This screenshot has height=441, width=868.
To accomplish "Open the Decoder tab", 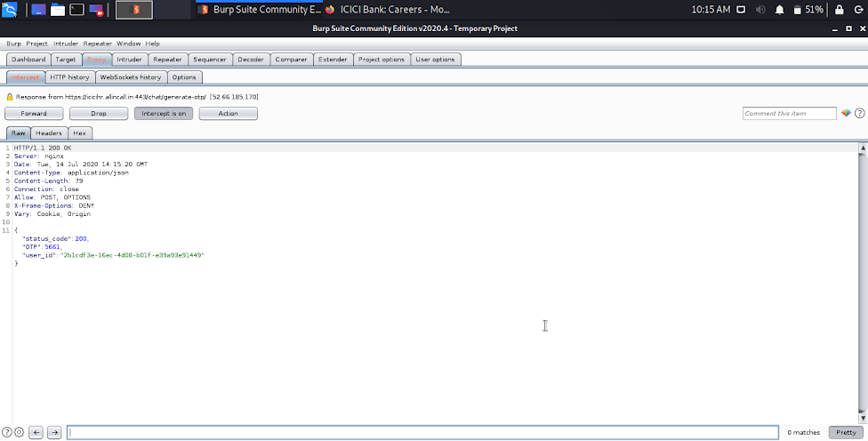I will 250,60.
